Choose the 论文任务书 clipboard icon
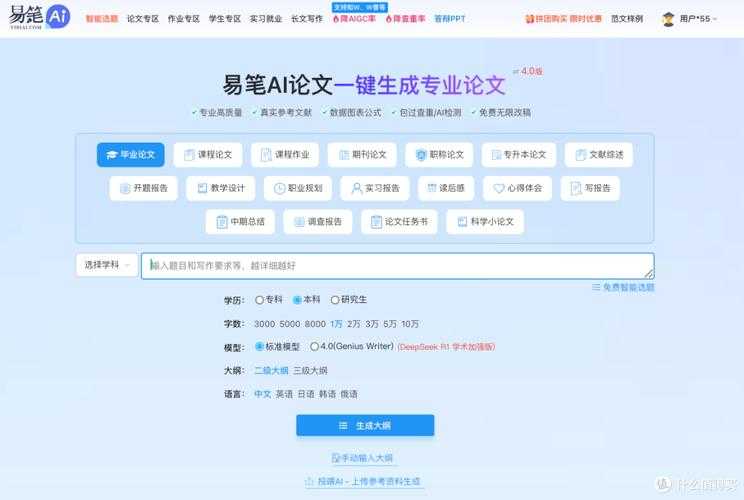Screen dimensions: 744x500 (376, 222)
